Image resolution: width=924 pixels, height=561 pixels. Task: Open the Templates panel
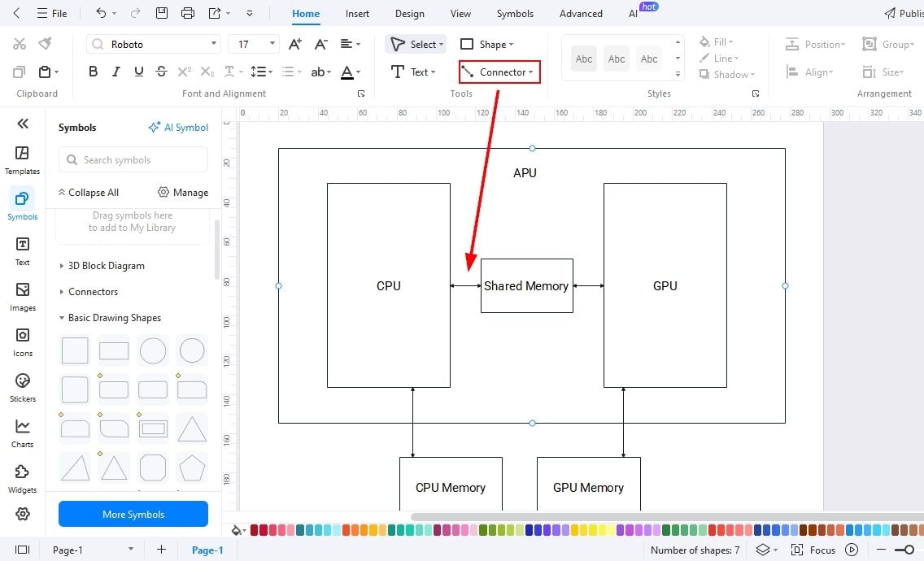pos(23,160)
